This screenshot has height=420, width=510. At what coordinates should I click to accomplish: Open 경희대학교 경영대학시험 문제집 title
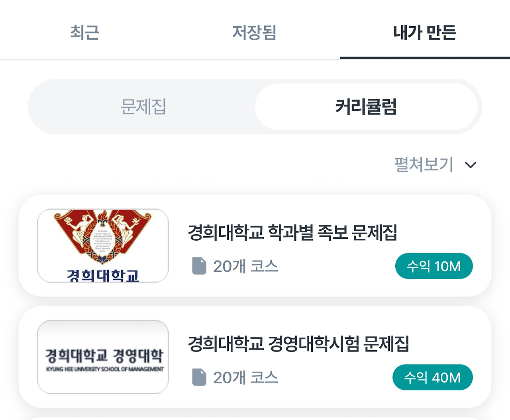(298, 343)
